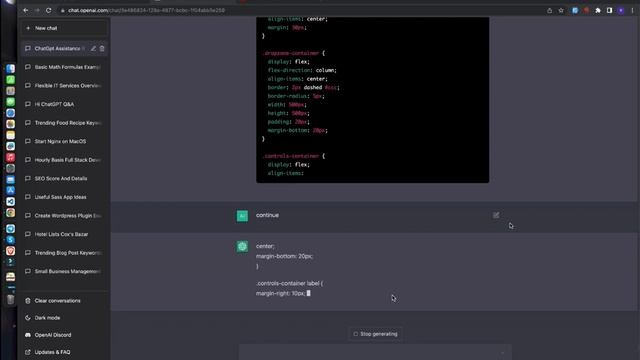Toggle the browser side panel icon
640x360 pixels.
pyautogui.click(x=609, y=11)
